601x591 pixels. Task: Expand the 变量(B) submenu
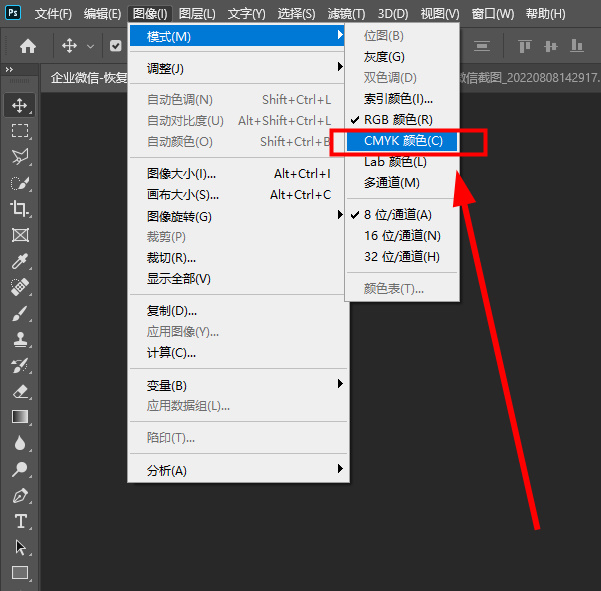tap(237, 385)
